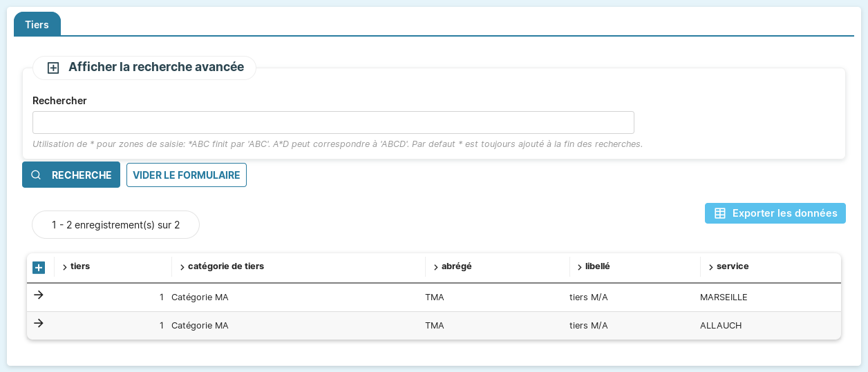Click the record count indicator pill
The height and width of the screenshot is (372, 868).
pyautogui.click(x=115, y=225)
